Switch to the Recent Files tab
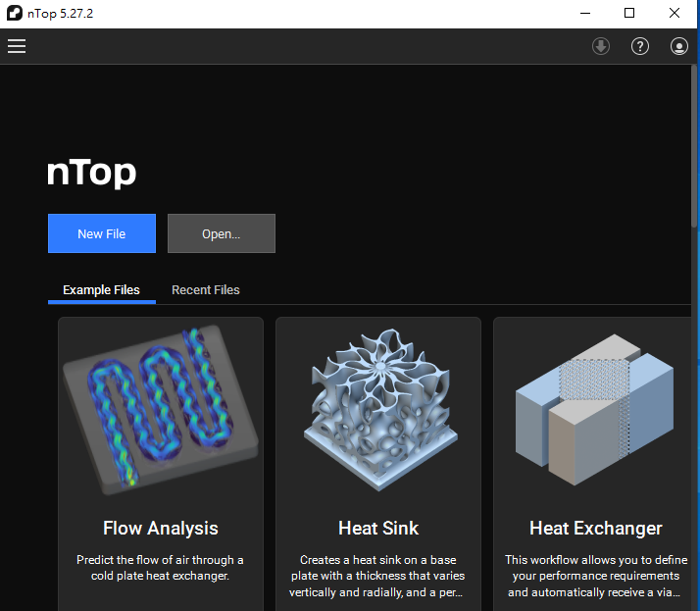The height and width of the screenshot is (611, 700). pyautogui.click(x=206, y=290)
